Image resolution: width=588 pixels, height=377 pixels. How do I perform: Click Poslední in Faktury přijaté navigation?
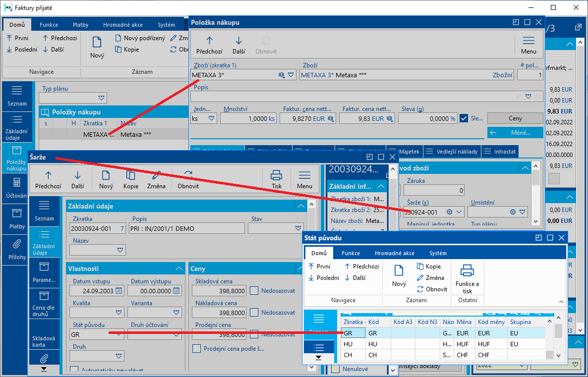(x=22, y=50)
